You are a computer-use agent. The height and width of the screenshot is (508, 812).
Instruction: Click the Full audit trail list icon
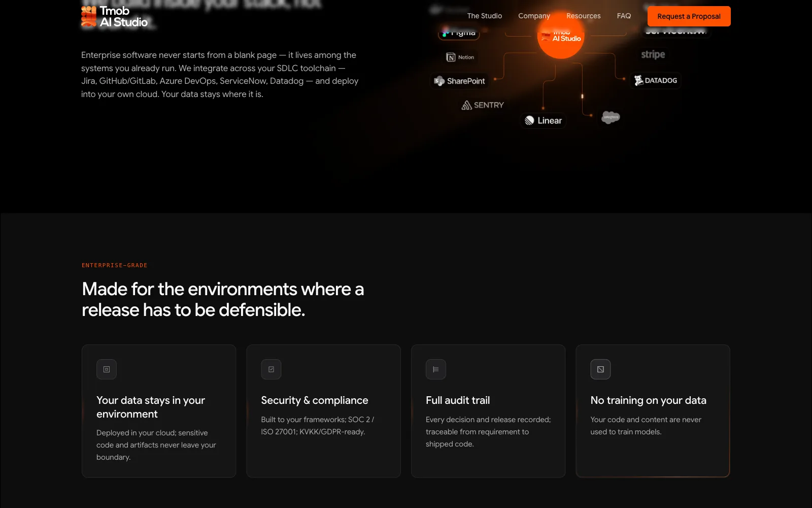click(x=436, y=369)
